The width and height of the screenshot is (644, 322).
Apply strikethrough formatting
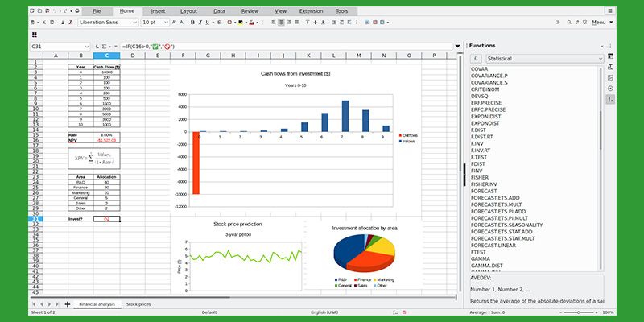pyautogui.click(x=219, y=23)
